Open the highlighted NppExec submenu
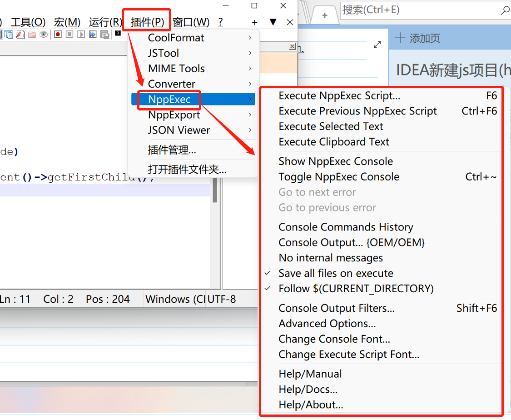This screenshot has width=511, height=420. coord(193,99)
